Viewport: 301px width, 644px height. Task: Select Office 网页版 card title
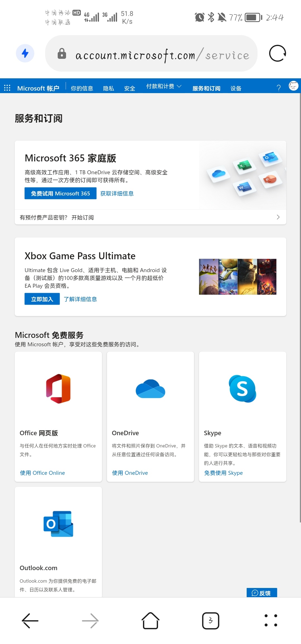(39, 433)
